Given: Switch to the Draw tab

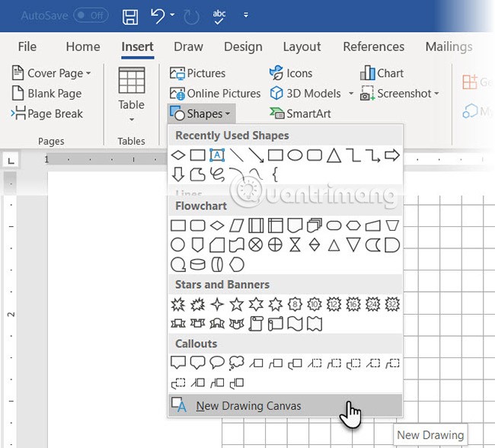Looking at the screenshot, I should pos(188,46).
